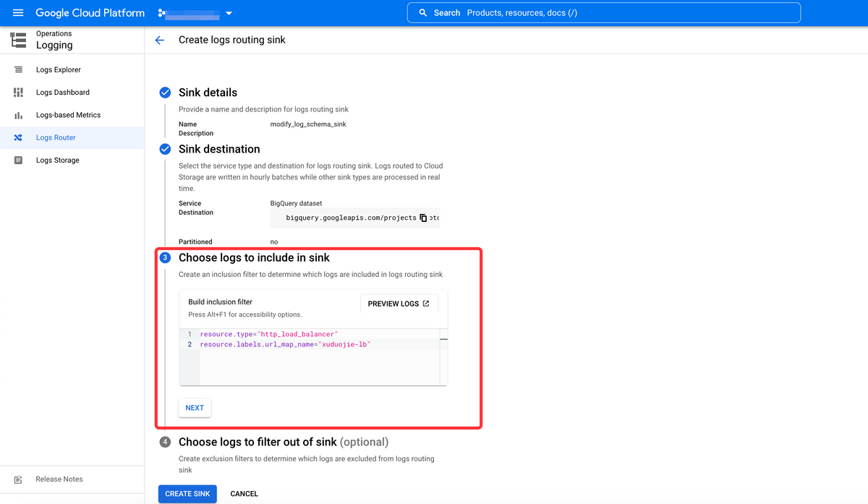Click the Operations Logging product icon

[x=18, y=40]
